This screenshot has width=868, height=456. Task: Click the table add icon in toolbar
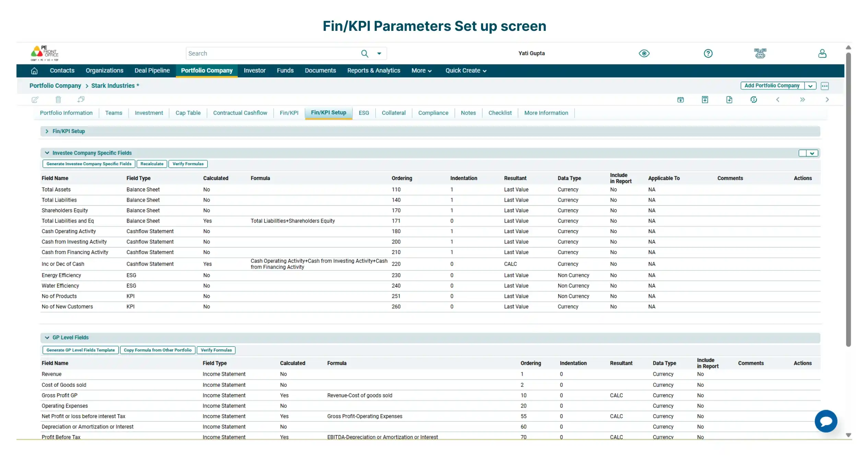(680, 100)
